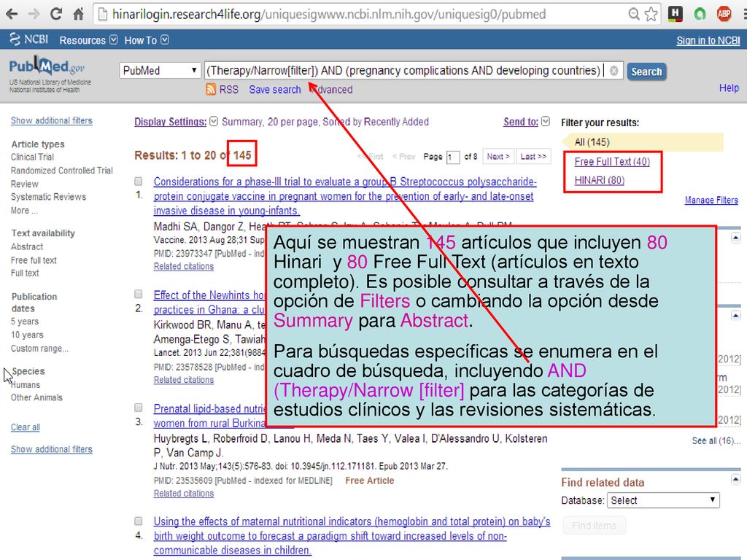This screenshot has width=747, height=560.
Task: Filter by Review article type
Action: 24,184
